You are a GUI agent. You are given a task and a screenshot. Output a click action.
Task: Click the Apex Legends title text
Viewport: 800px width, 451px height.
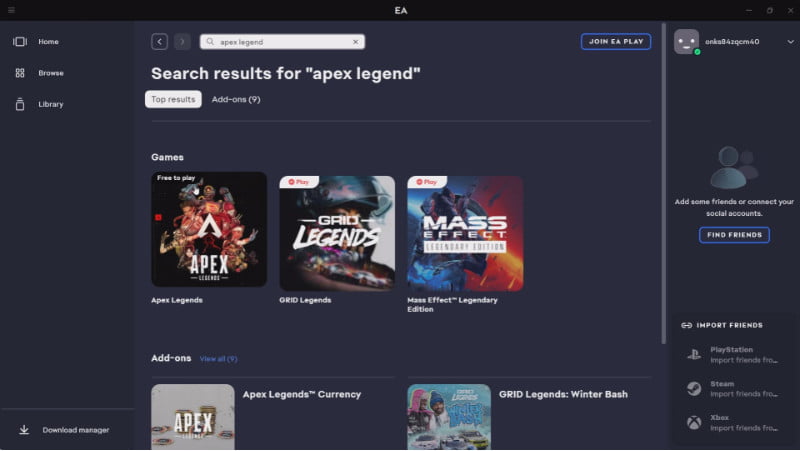[x=177, y=300]
